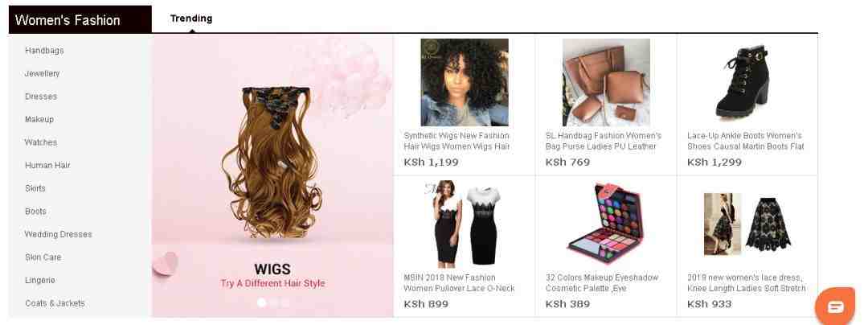This screenshot has width=868, height=325.
Task: Select the second carousel dot under the Wigs banner
Action: (273, 302)
